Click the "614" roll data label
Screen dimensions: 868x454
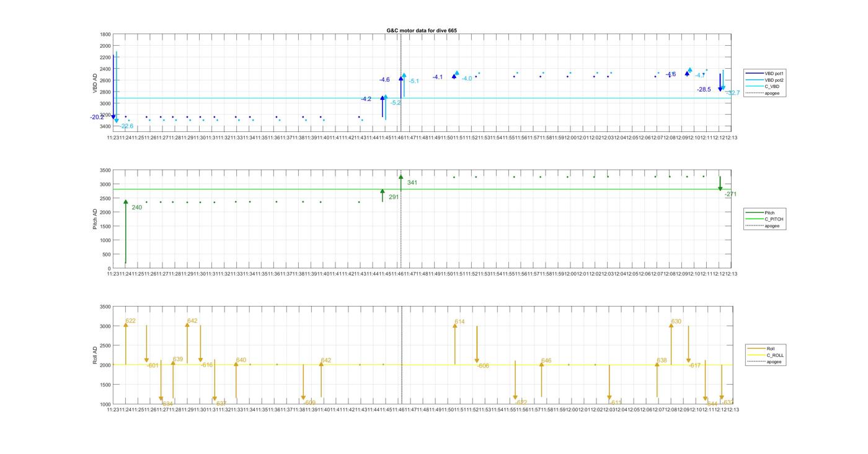pyautogui.click(x=459, y=321)
